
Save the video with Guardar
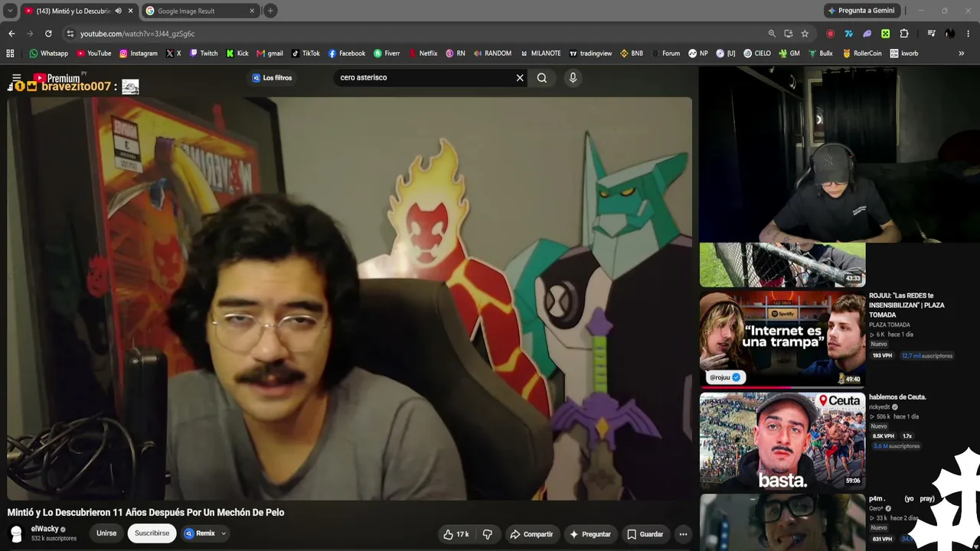(x=645, y=534)
